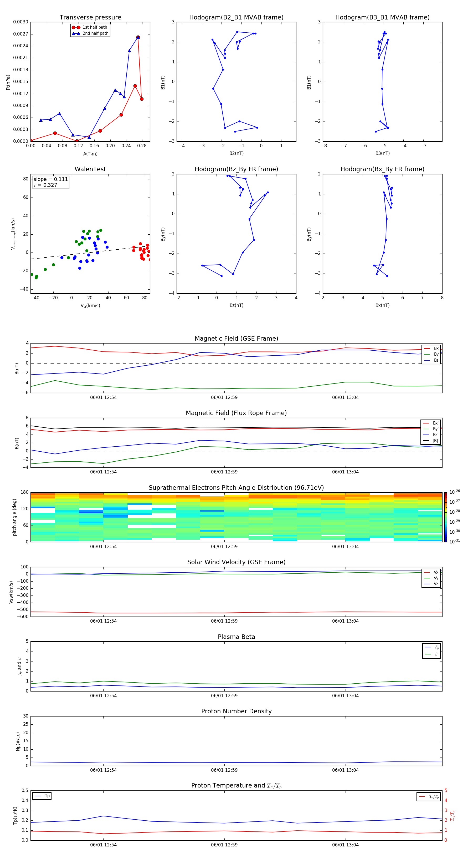Select By legend entry in GSE magnetic field

click(431, 354)
